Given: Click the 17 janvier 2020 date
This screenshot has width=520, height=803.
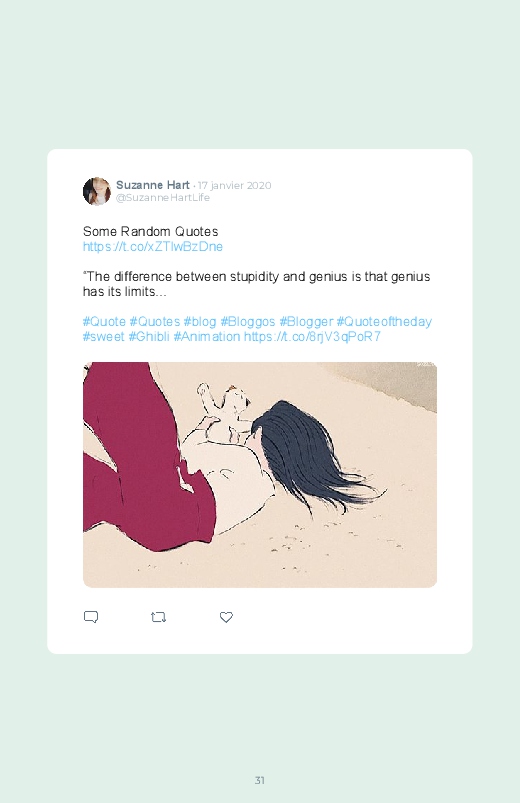Looking at the screenshot, I should 235,185.
